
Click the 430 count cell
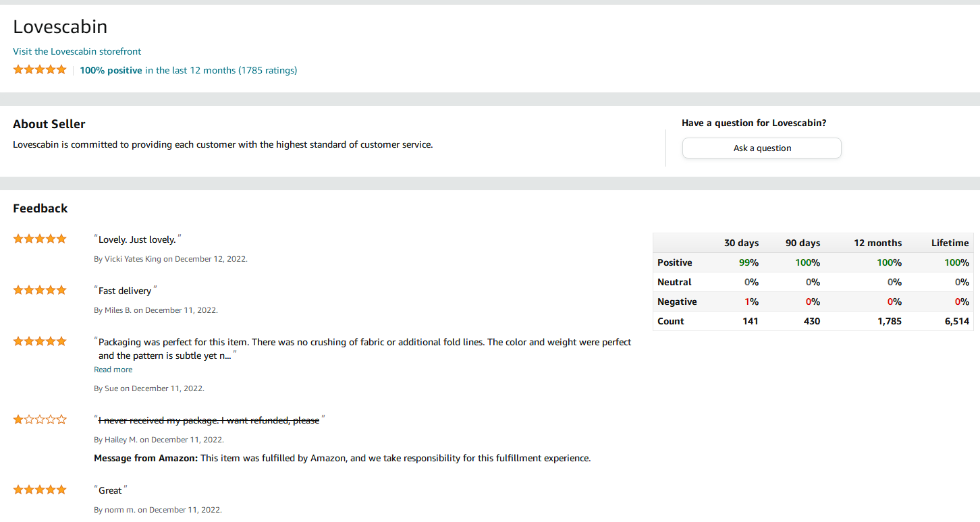pyautogui.click(x=812, y=321)
